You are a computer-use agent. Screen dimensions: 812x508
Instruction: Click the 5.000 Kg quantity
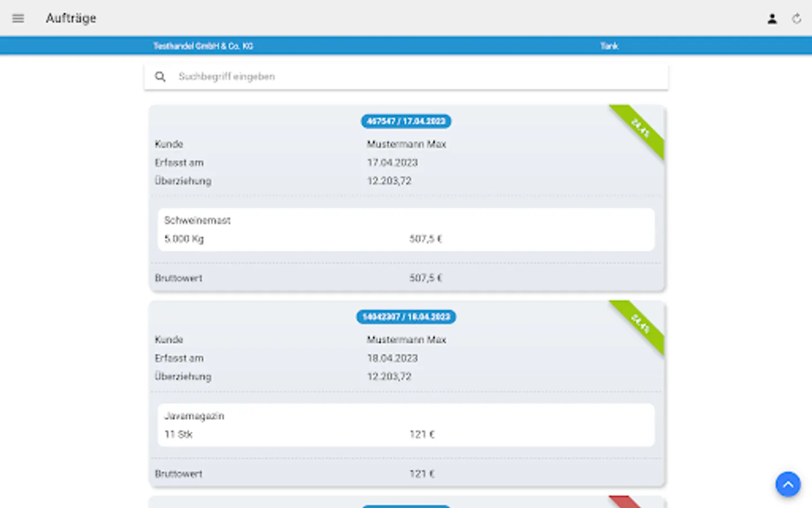(x=184, y=239)
